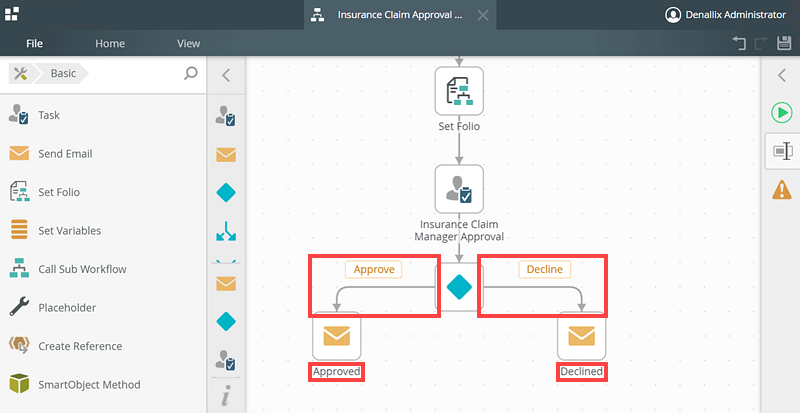
Task: Save the workflow with the disk icon
Action: (x=784, y=43)
